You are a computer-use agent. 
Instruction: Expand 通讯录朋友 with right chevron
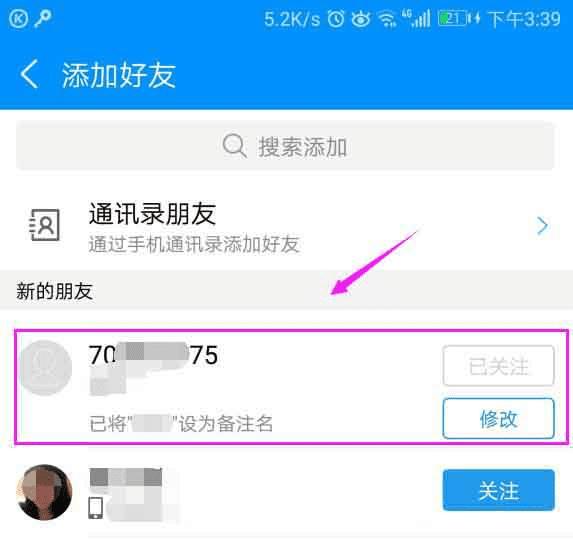(543, 226)
